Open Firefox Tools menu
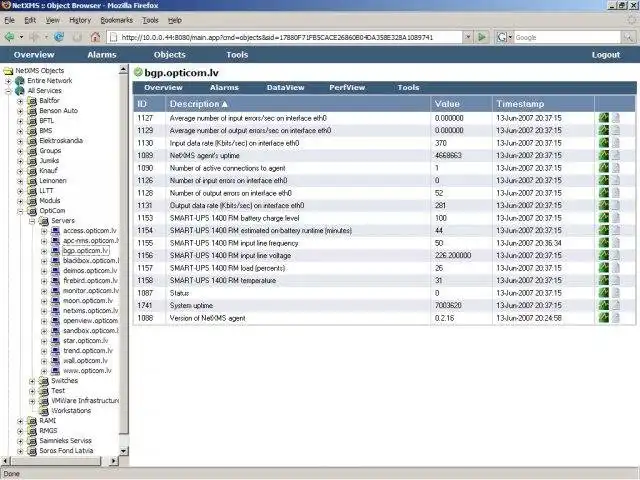The image size is (640, 480). [150, 20]
